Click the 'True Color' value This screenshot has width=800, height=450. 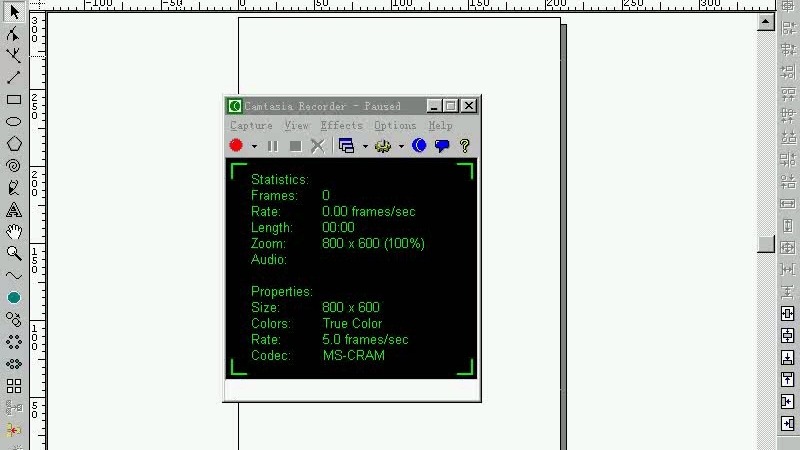point(352,323)
